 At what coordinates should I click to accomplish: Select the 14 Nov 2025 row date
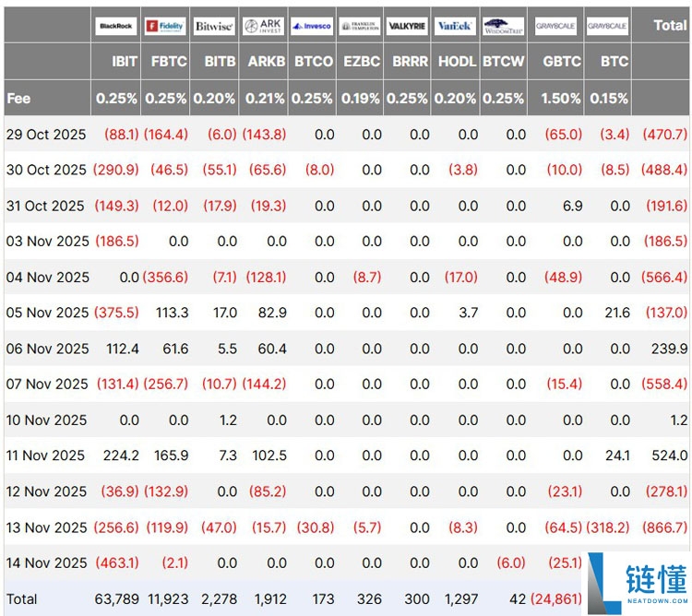[x=46, y=563]
